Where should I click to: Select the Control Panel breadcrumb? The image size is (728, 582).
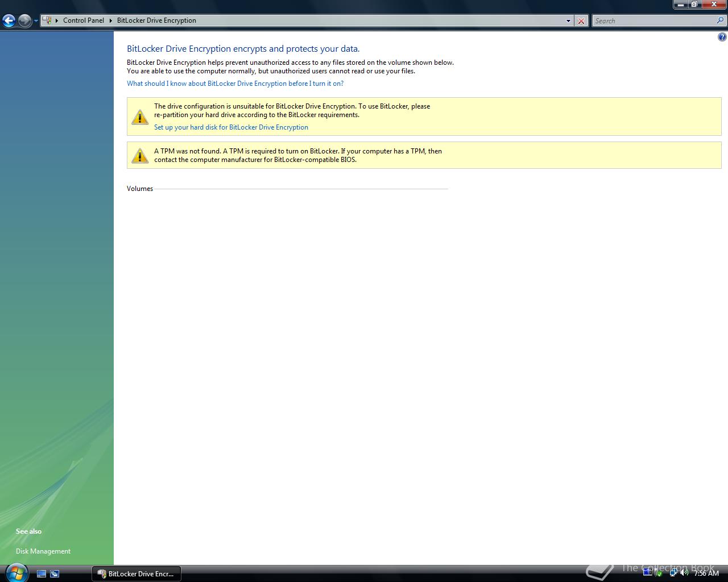84,20
